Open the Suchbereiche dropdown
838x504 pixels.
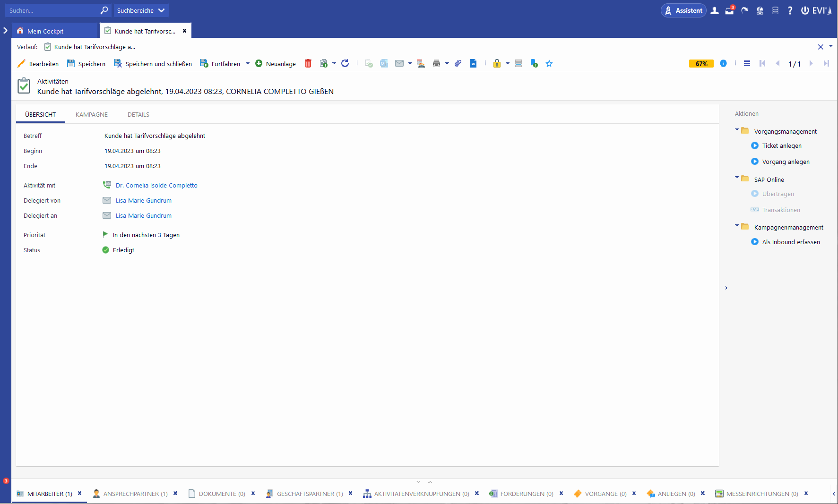point(141,10)
